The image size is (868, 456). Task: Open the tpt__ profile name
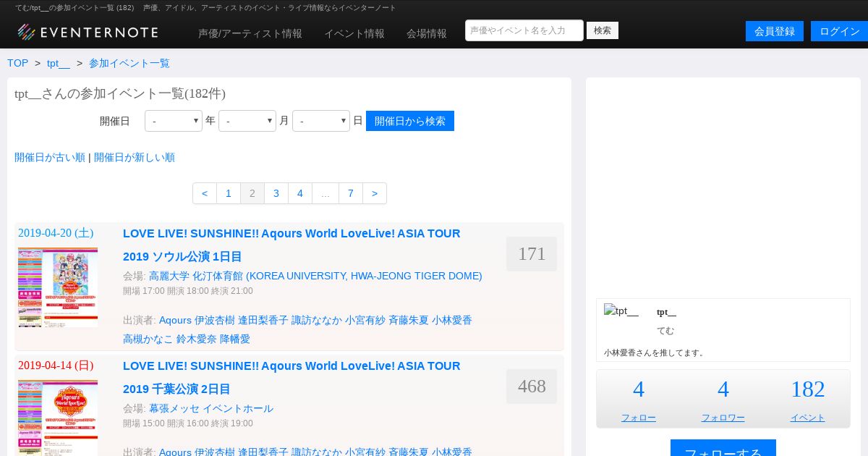pos(666,312)
